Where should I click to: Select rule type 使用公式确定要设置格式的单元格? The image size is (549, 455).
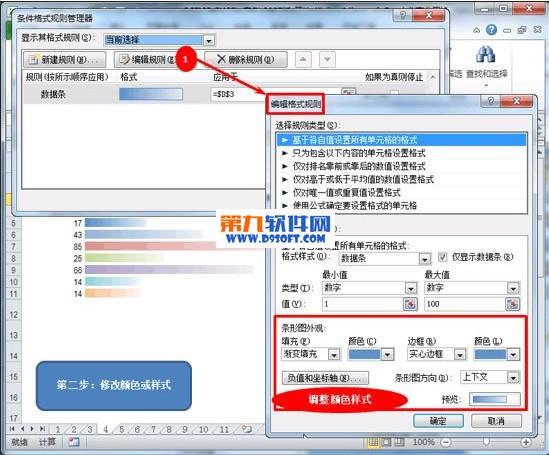[402, 205]
